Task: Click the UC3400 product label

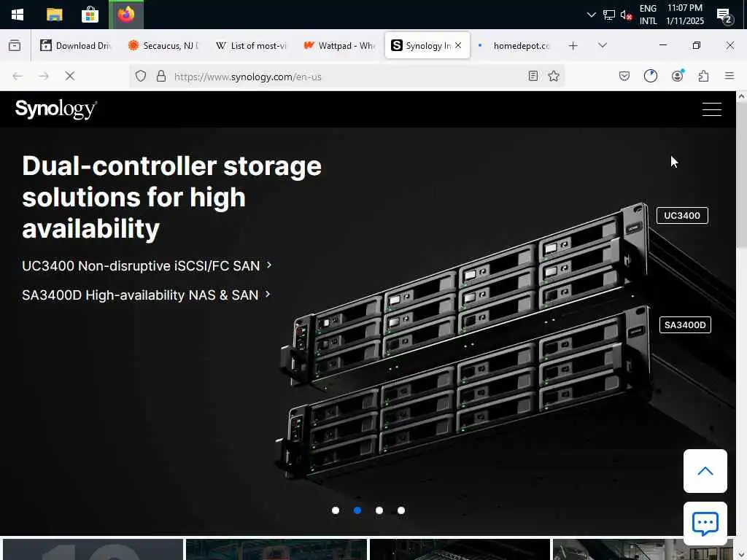Action: point(682,216)
